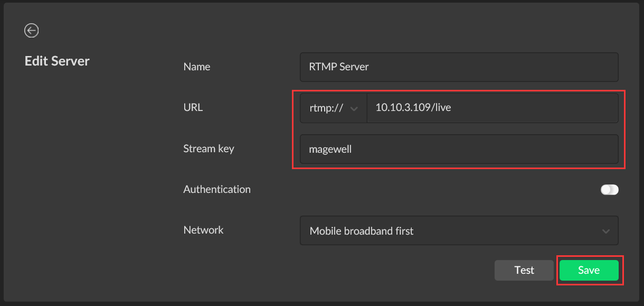
Task: Click the Network label
Action: point(203,230)
